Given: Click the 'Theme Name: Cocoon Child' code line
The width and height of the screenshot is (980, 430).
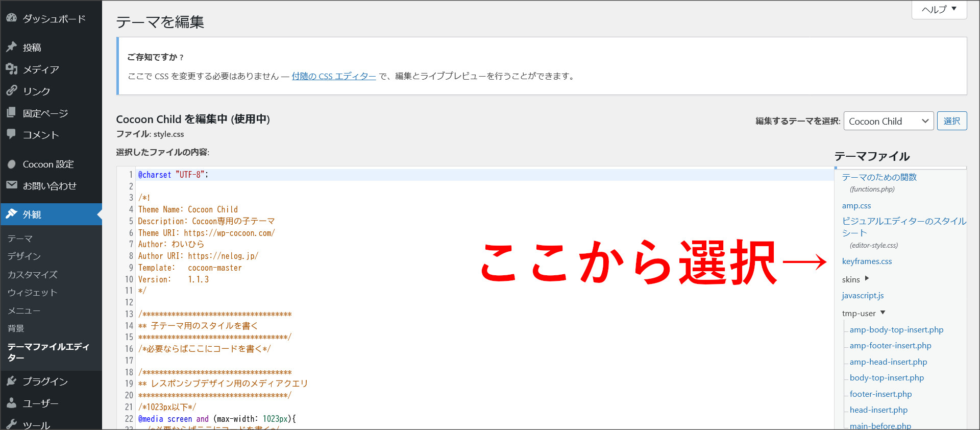Looking at the screenshot, I should (188, 209).
